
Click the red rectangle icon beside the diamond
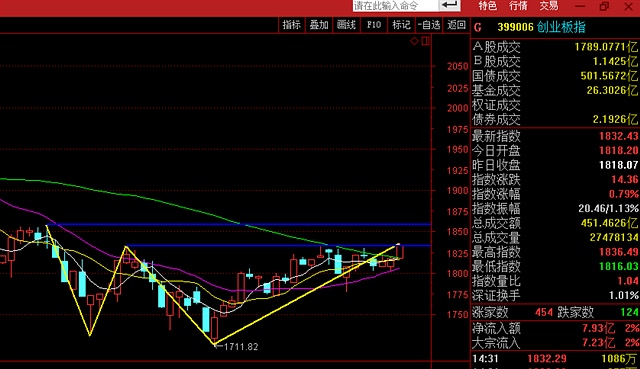click(425, 41)
